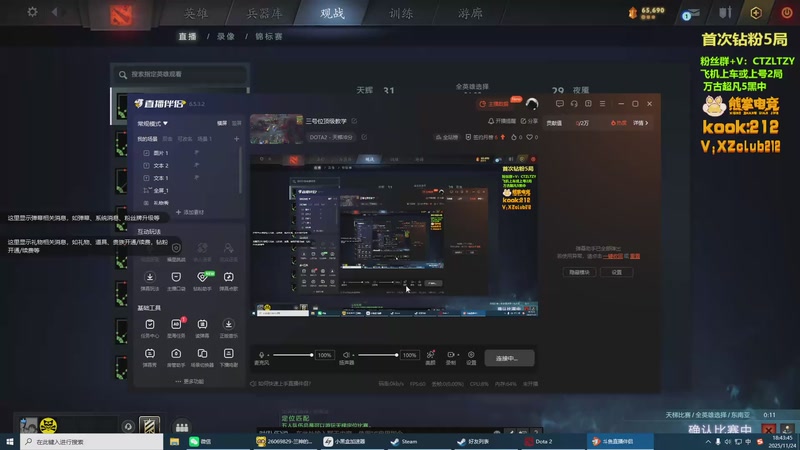Click the Dota 2 red logo home button
Image resolution: width=800 pixels, height=450 pixels.
(121, 15)
